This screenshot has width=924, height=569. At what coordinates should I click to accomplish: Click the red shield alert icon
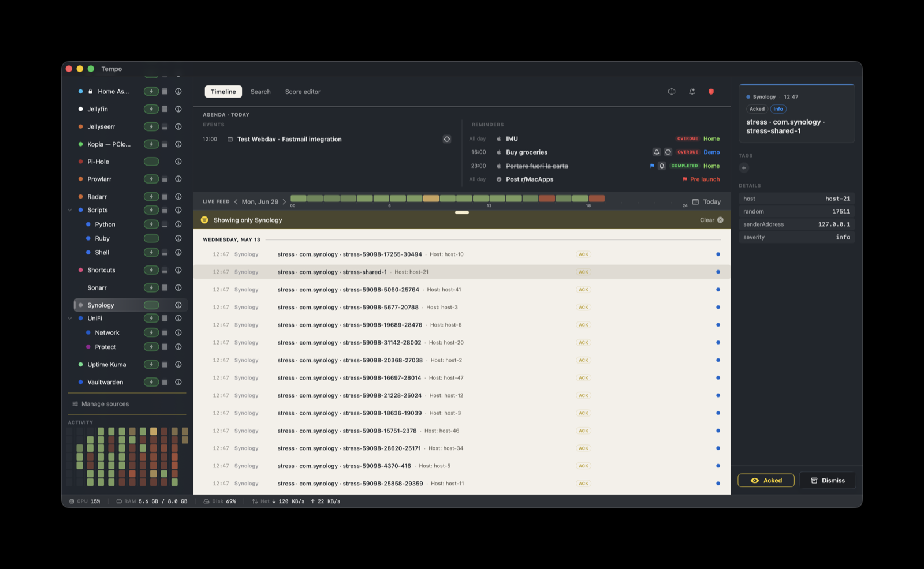[711, 92]
